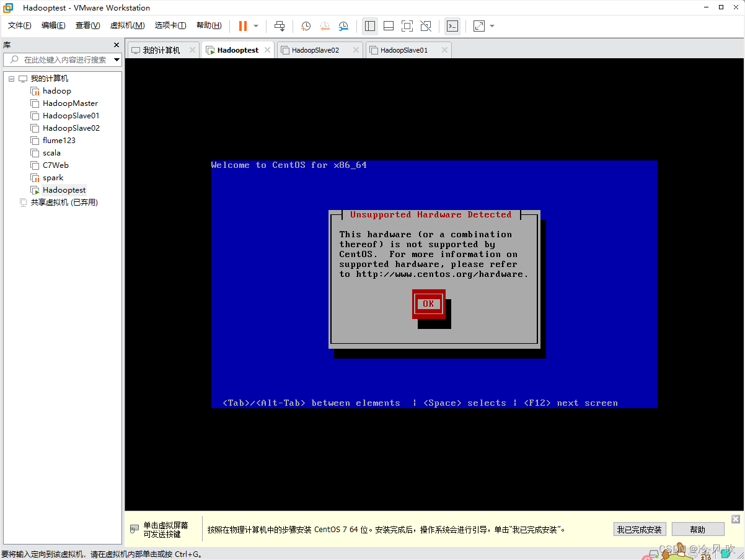Open the console view icon
The width and height of the screenshot is (745, 560).
click(452, 26)
